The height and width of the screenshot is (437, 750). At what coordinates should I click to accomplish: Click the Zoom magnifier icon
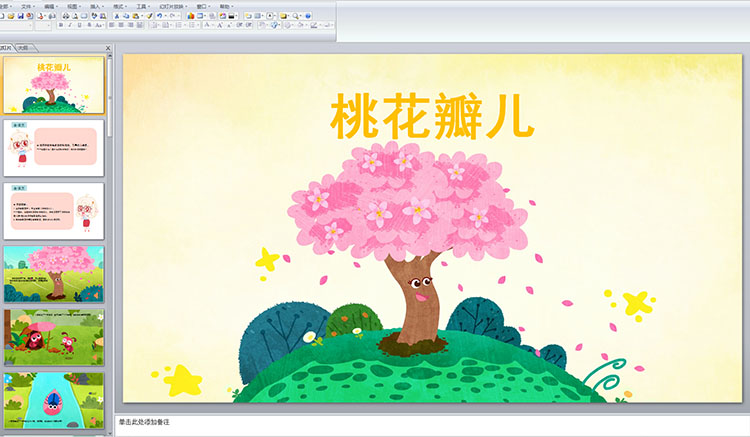click(x=296, y=16)
